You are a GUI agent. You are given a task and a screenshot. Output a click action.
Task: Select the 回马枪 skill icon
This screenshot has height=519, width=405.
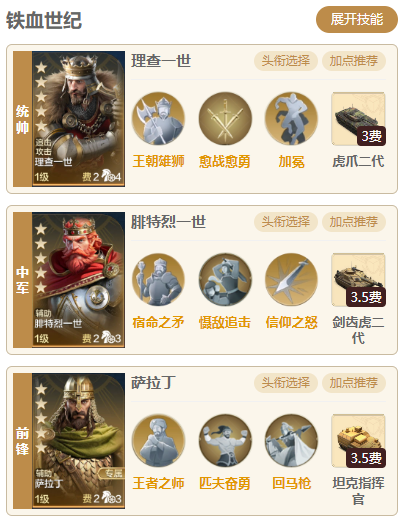pyautogui.click(x=291, y=441)
